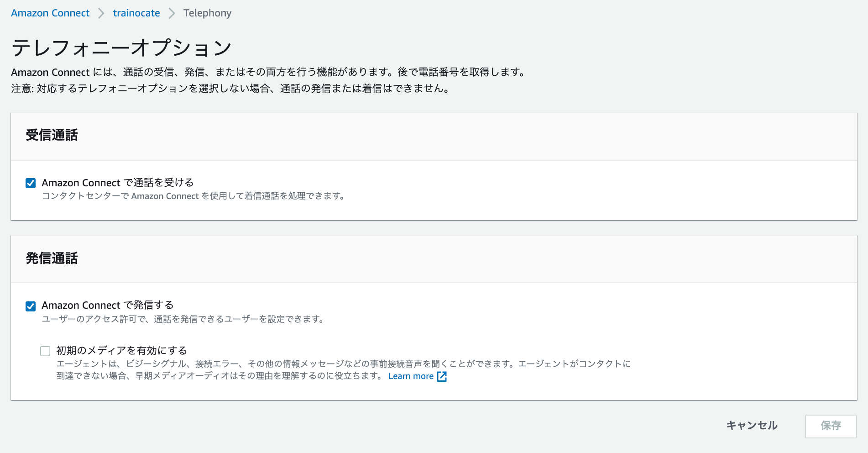Click the 保存 button
The width and height of the screenshot is (868, 453).
(x=831, y=426)
